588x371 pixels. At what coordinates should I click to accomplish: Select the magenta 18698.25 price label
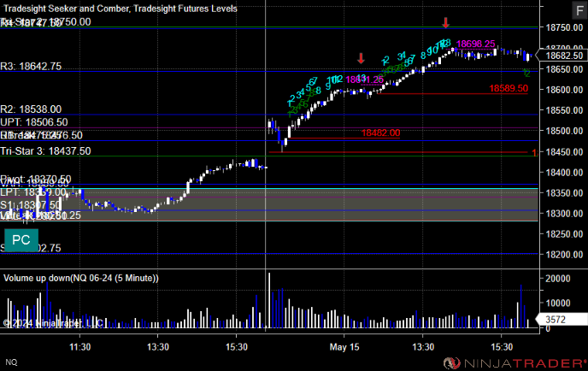tap(475, 44)
